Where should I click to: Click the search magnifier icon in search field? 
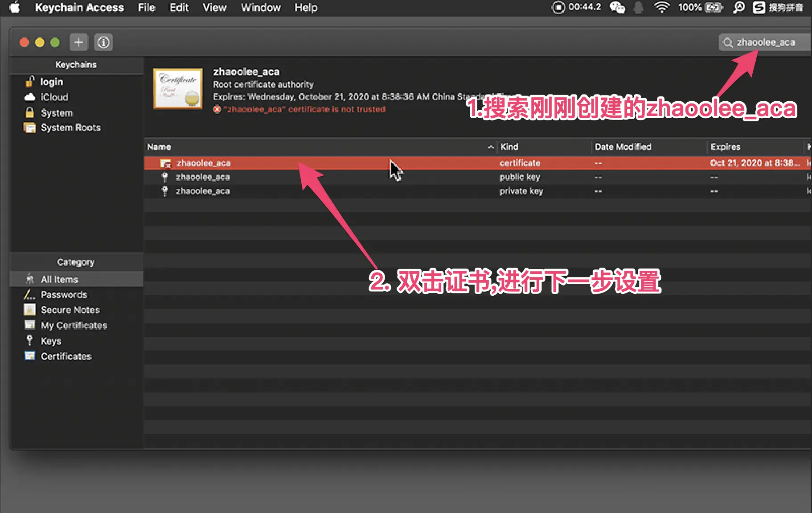[728, 42]
